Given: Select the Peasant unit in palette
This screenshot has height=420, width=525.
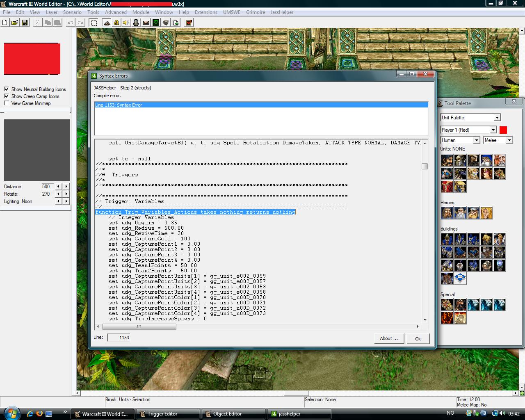Looking at the screenshot, I should coord(447,160).
